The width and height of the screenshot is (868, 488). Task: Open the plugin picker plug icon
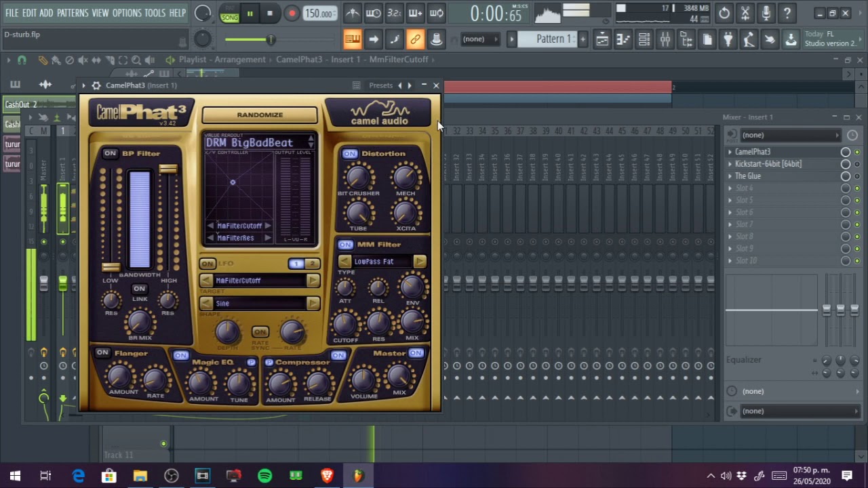(728, 40)
